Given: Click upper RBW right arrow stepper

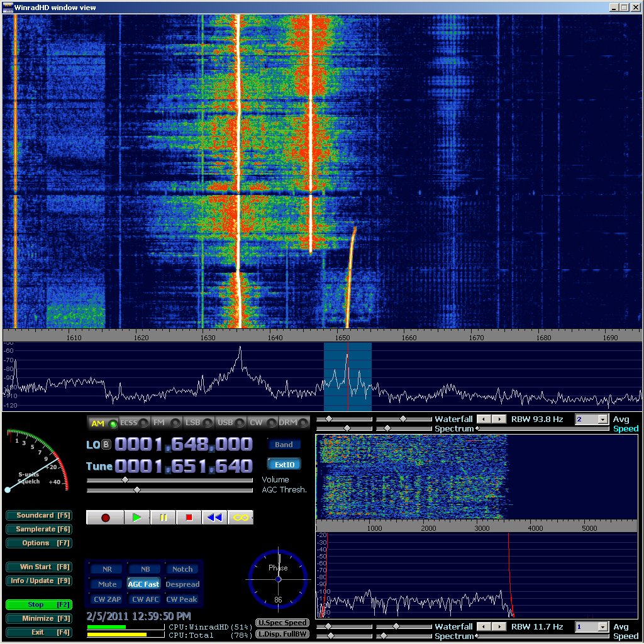Looking at the screenshot, I should pos(498,419).
